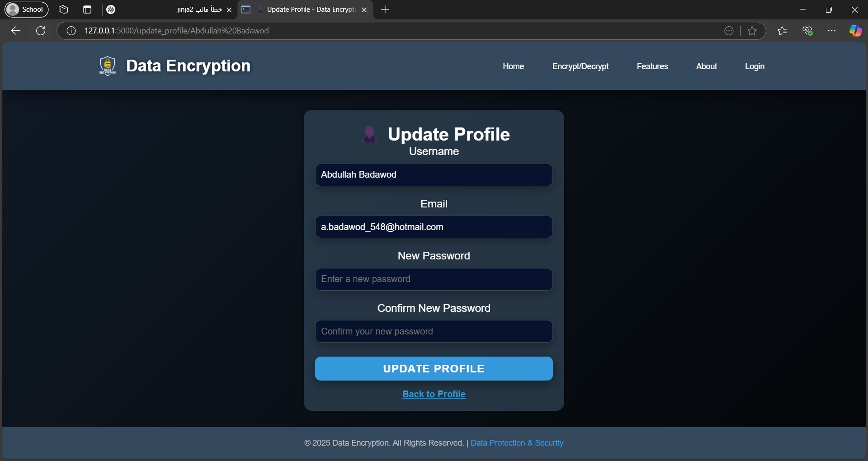View site information icon in the address bar
868x461 pixels.
(x=71, y=31)
